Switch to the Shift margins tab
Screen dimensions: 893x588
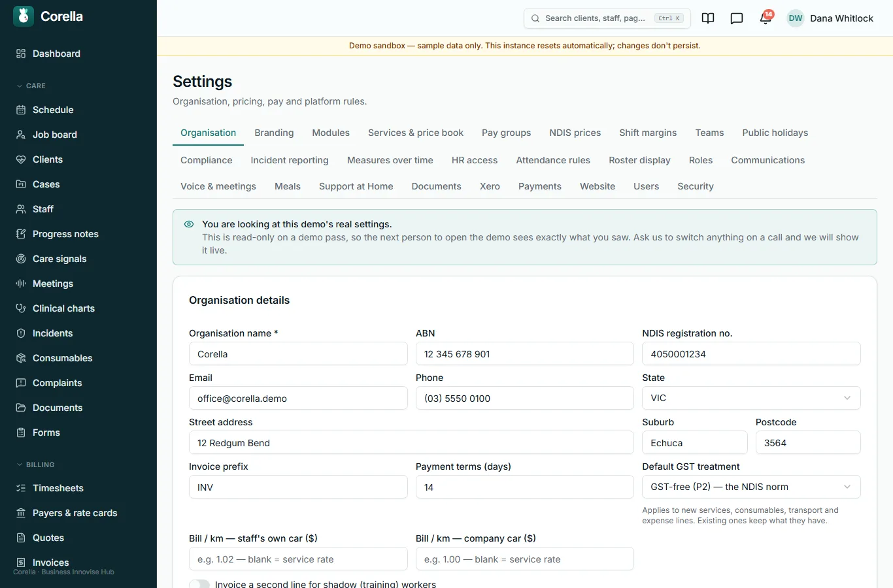click(x=648, y=133)
